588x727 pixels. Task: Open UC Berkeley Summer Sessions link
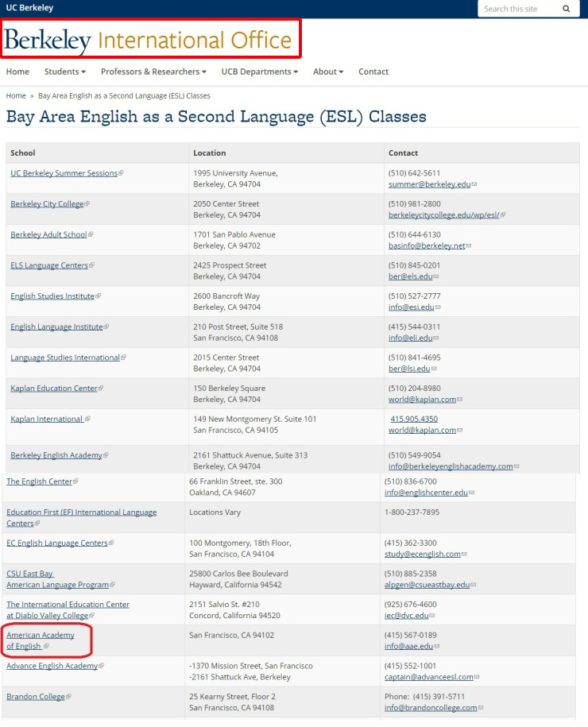click(x=64, y=173)
